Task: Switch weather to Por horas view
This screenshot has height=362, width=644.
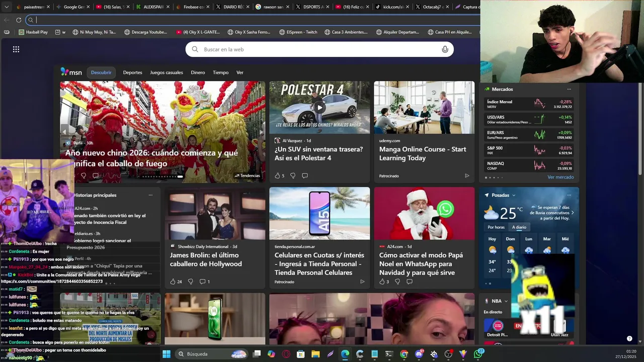Action: (496, 227)
